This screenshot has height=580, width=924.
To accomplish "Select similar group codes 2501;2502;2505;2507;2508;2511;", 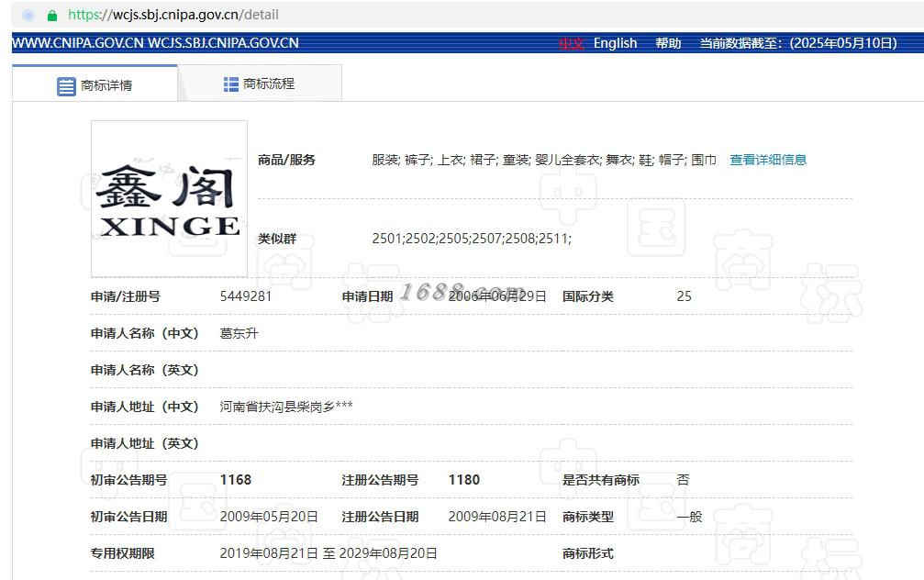I will 472,239.
